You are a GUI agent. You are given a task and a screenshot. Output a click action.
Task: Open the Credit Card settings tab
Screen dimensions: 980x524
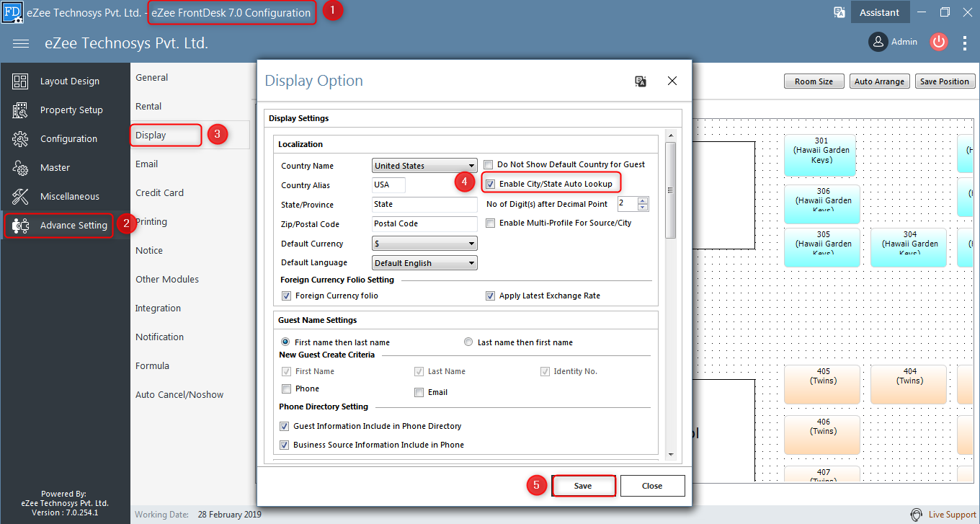[x=159, y=192]
